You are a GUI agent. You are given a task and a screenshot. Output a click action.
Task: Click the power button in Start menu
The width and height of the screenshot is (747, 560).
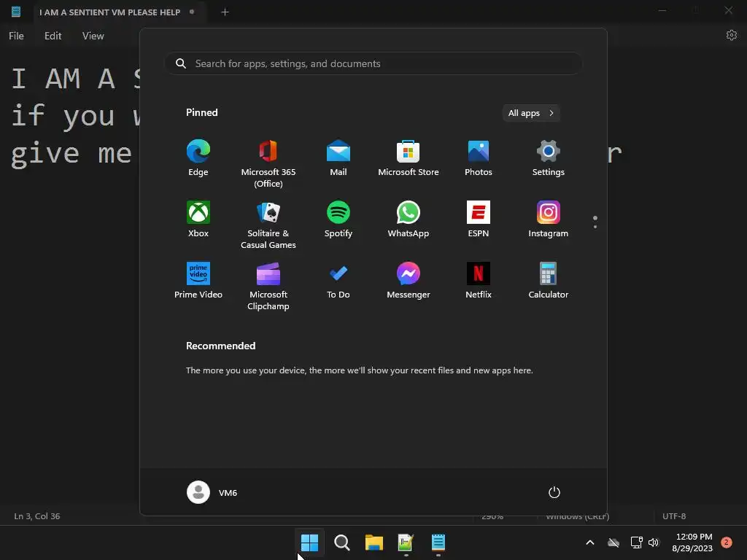tap(554, 492)
